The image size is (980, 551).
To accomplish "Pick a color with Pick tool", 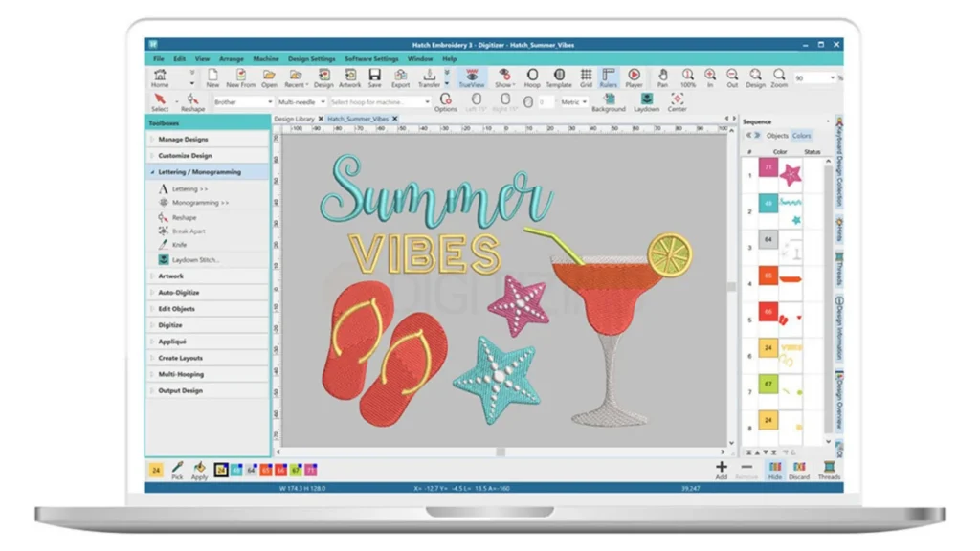I will [x=177, y=471].
